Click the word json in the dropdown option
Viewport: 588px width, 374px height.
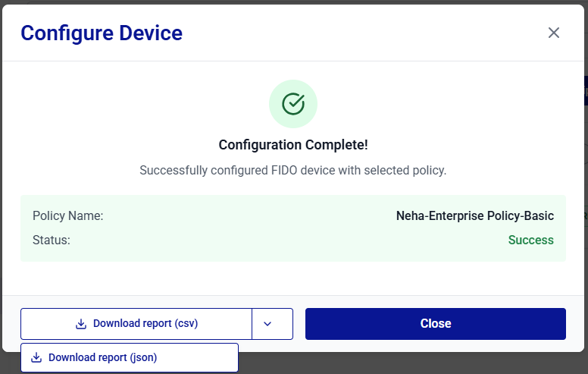(143, 357)
